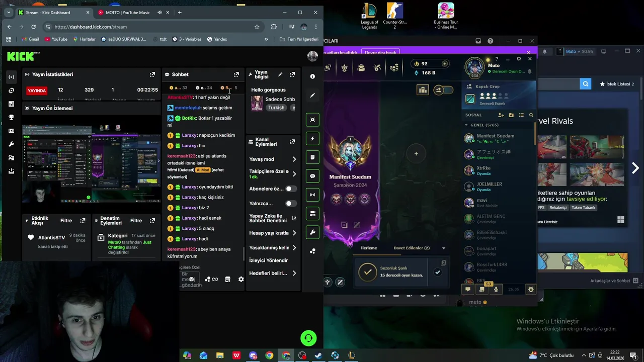Click Filtre in Denetim Eylemleri panel

(x=136, y=221)
